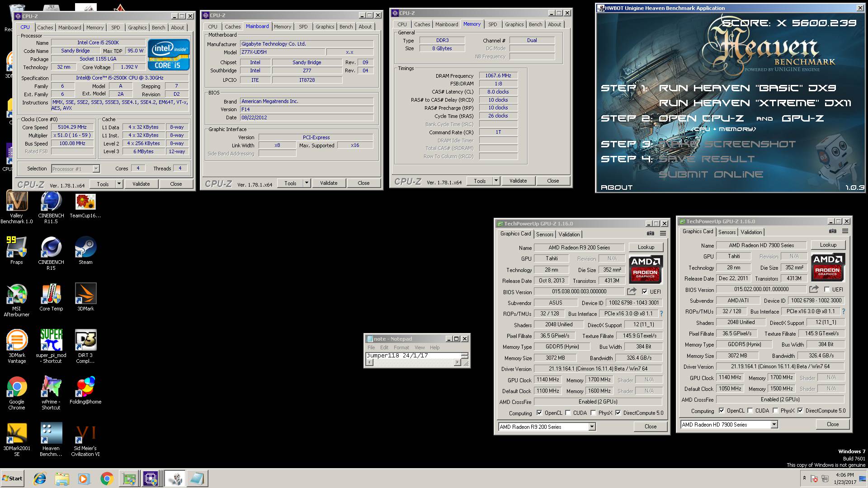
Task: Click BIOS export icon in R9 200 GPU-Z
Action: click(632, 291)
